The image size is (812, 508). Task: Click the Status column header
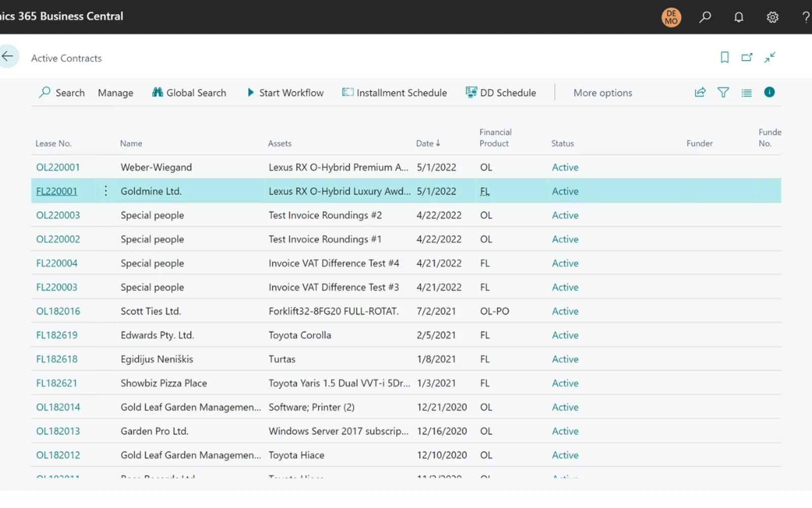[562, 143]
